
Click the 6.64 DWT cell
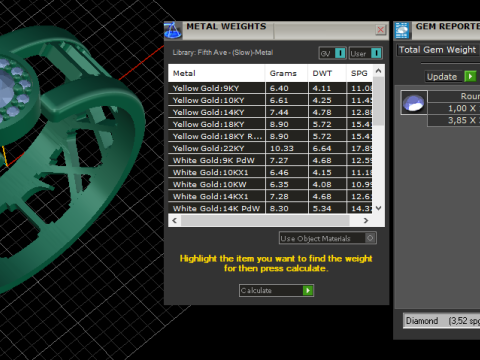(x=327, y=148)
